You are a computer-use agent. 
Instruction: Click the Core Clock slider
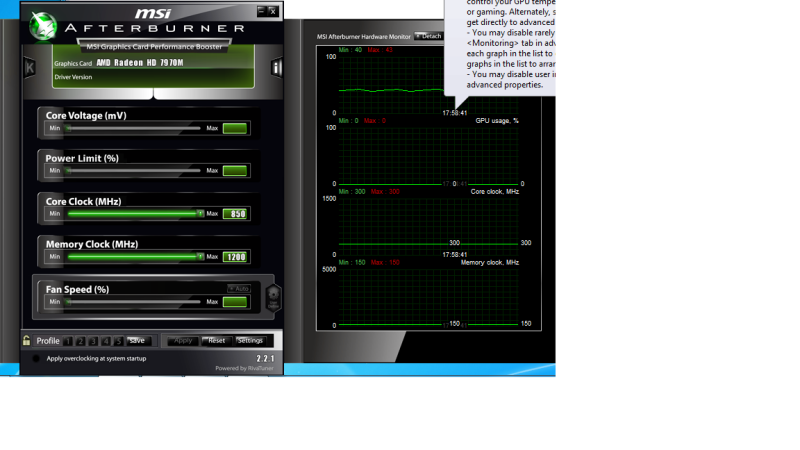[x=135, y=214]
